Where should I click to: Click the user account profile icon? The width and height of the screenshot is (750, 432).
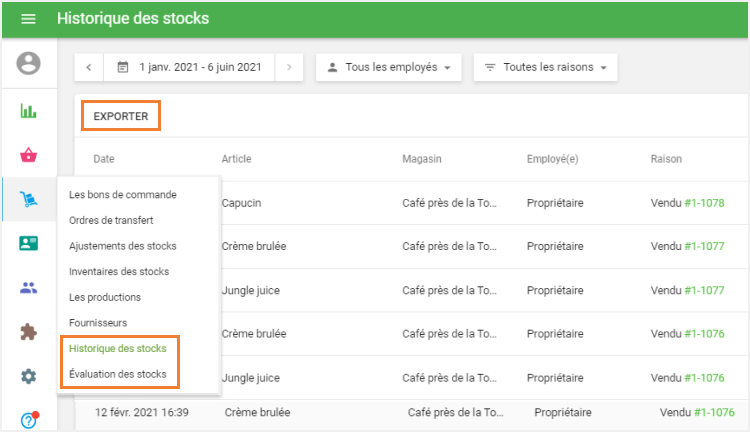coord(29,64)
